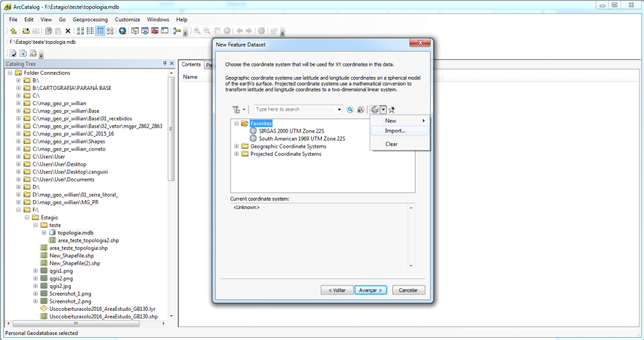Choose Import... from the dropdown menu
The image size is (644, 340).
click(x=400, y=131)
